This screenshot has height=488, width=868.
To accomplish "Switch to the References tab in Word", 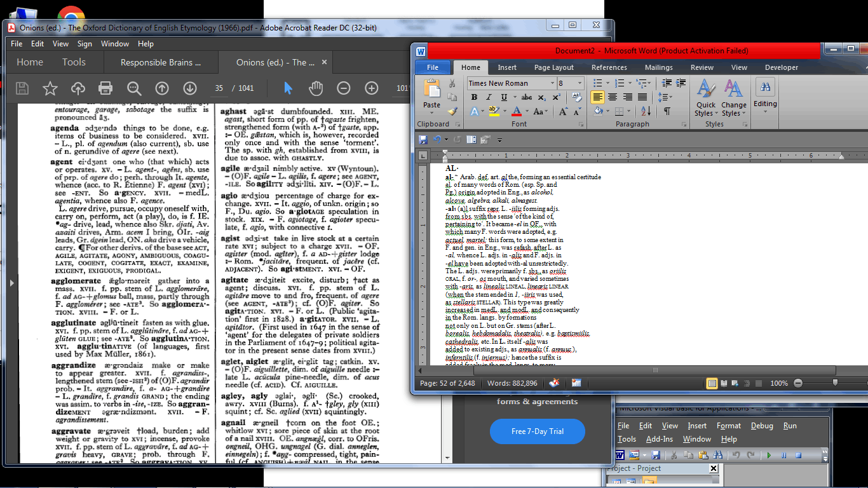I will (x=609, y=67).
